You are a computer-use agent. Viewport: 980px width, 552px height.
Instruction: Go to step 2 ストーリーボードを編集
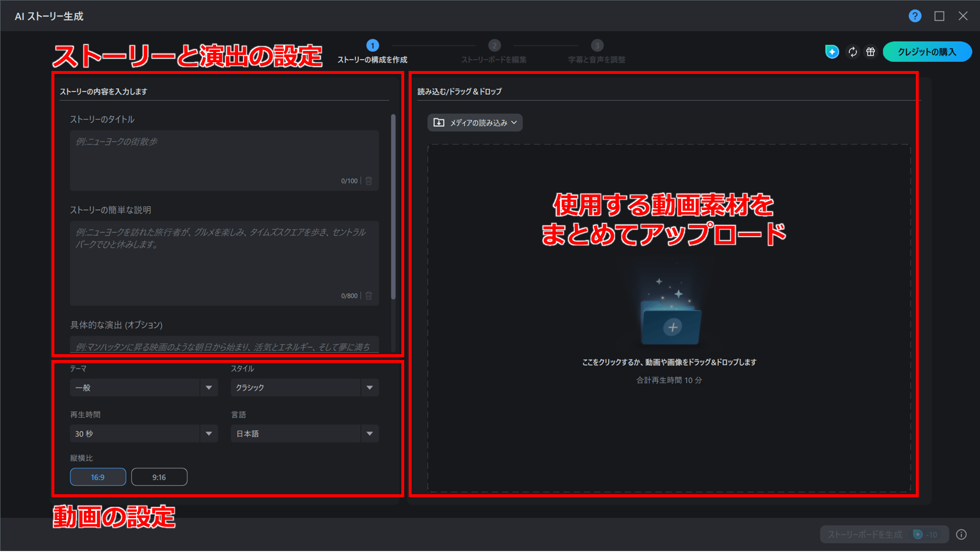494,46
